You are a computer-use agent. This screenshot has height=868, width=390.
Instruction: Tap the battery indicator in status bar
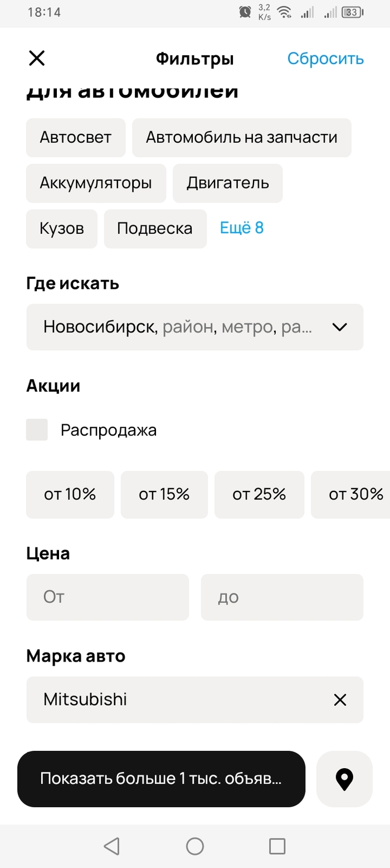(352, 12)
